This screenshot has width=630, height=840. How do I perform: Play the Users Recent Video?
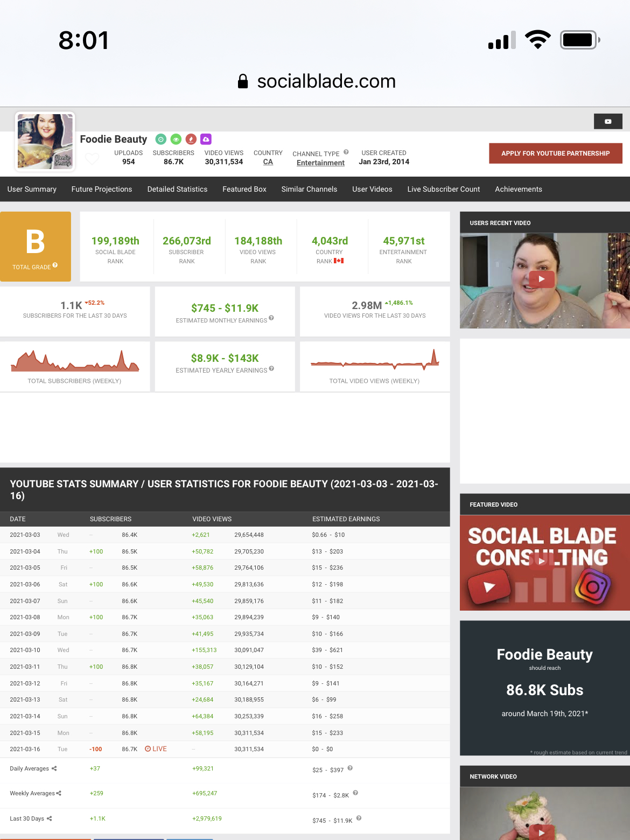(x=542, y=279)
